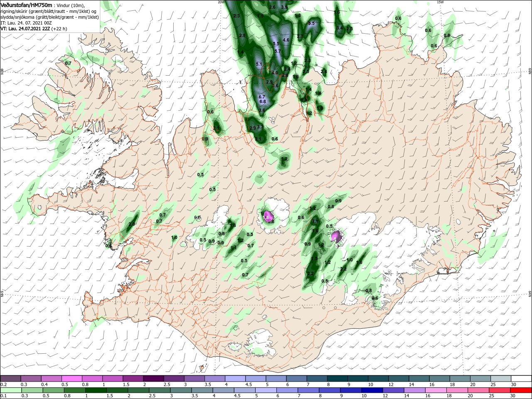Click the darkest purple swatch labeled 2
This screenshot has height=399, width=532.
(x=153, y=378)
